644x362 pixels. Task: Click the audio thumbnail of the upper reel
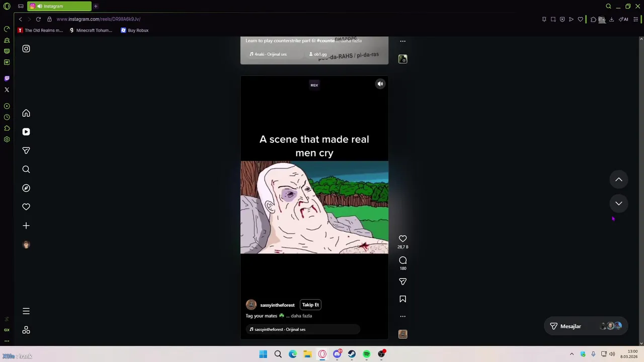pyautogui.click(x=403, y=59)
